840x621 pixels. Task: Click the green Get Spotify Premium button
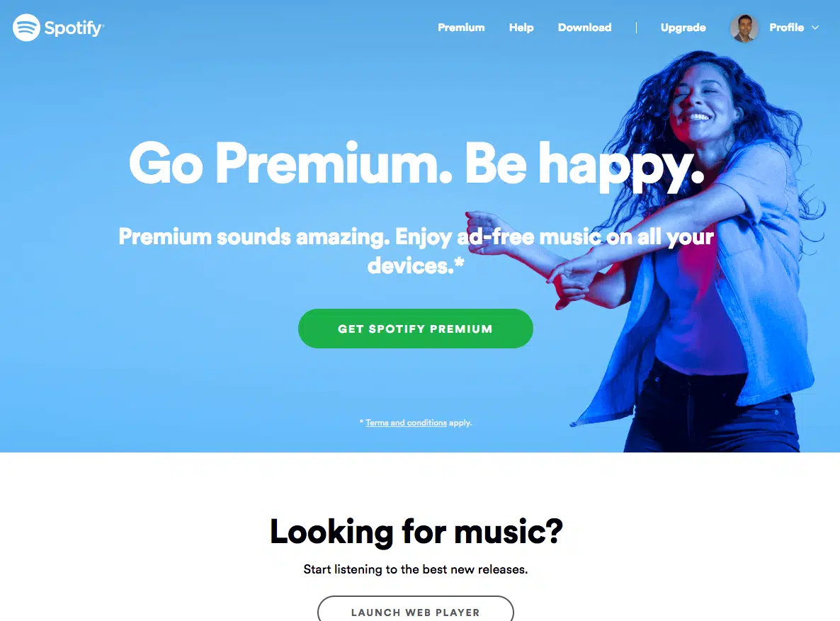[x=416, y=329]
